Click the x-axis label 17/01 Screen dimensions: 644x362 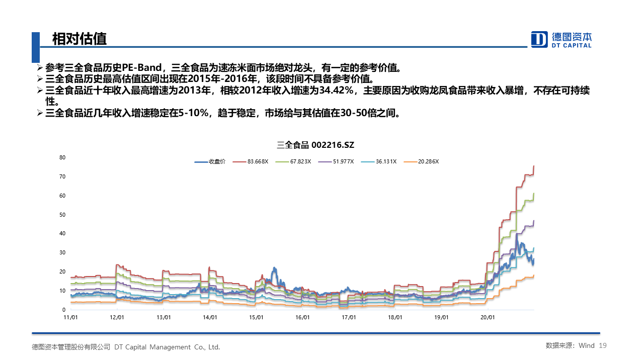pos(349,318)
